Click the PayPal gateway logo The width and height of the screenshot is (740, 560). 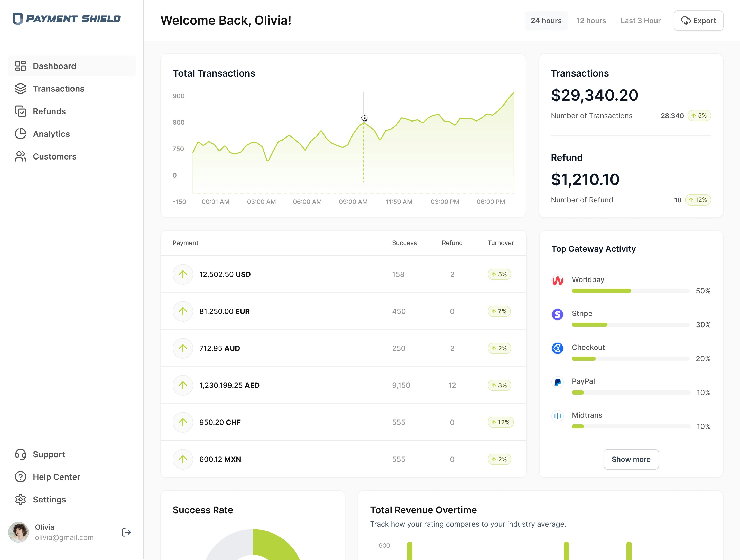(x=557, y=382)
